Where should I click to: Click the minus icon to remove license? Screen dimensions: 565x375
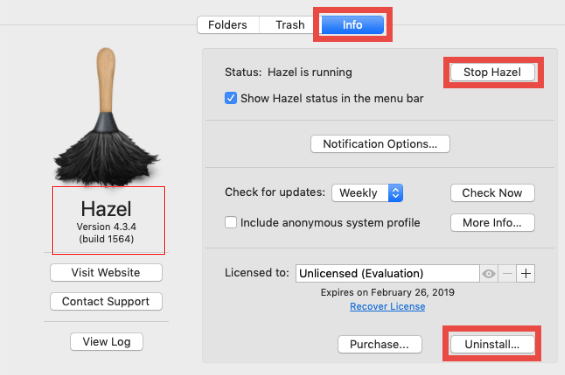[x=507, y=274]
